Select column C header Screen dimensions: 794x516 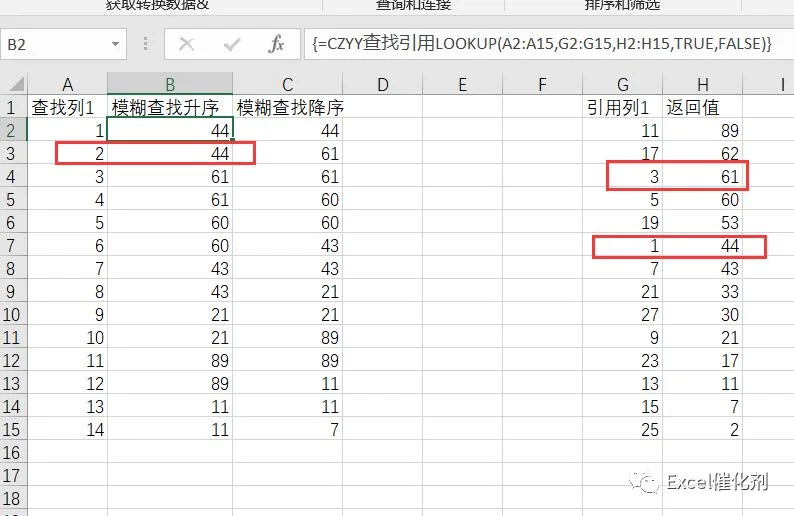(288, 84)
